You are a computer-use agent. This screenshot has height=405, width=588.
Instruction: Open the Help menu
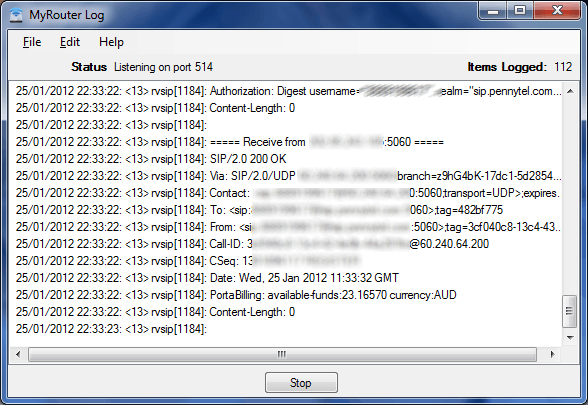coord(111,42)
